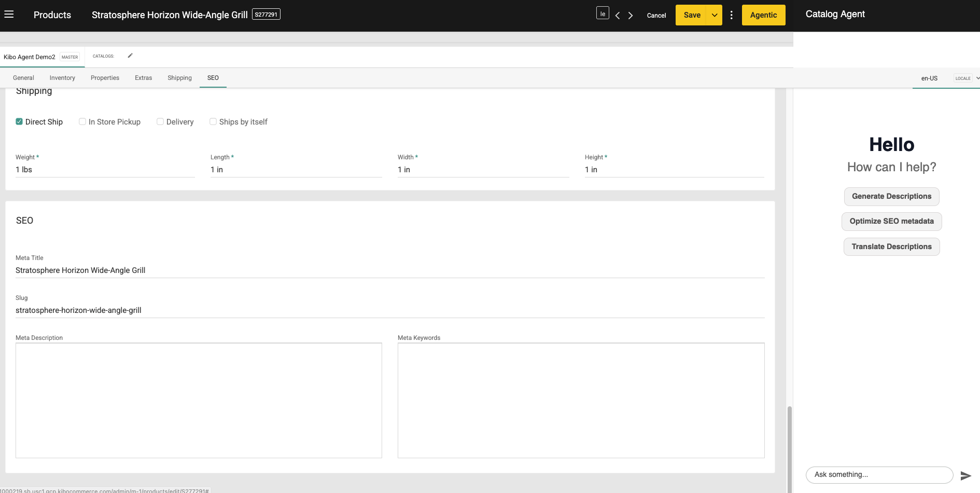Uncheck the Direct Ship checkbox

[x=19, y=121]
